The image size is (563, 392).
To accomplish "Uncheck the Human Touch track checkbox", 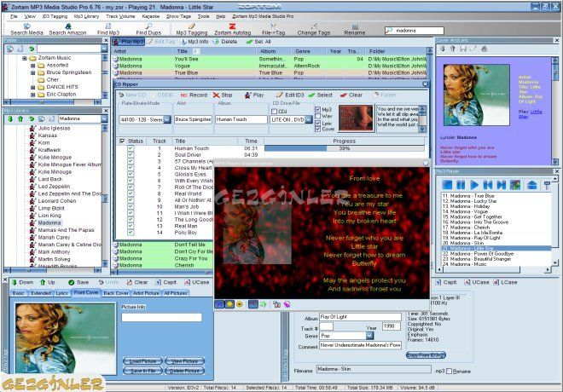I will pos(131,148).
